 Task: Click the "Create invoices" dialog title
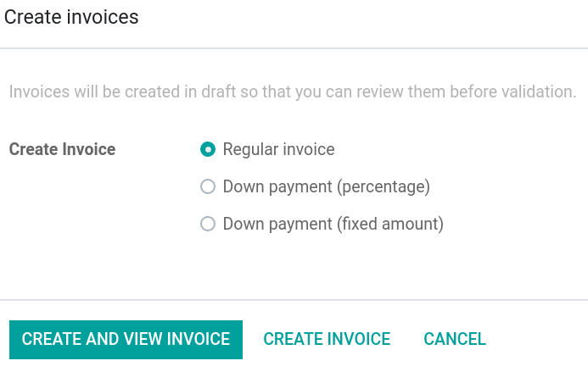pyautogui.click(x=71, y=17)
